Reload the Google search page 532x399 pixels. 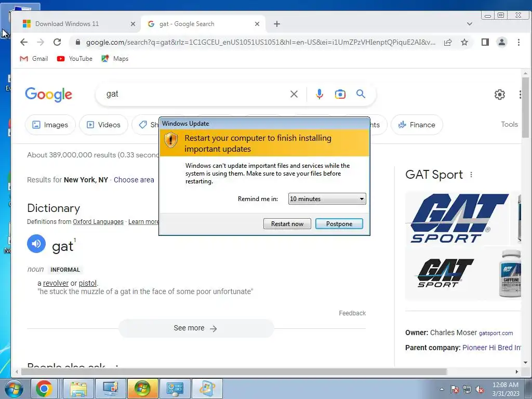[57, 42]
